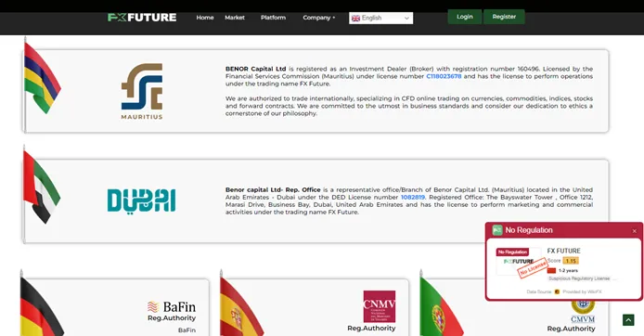Expand the Company dropdown menu

coord(318,18)
